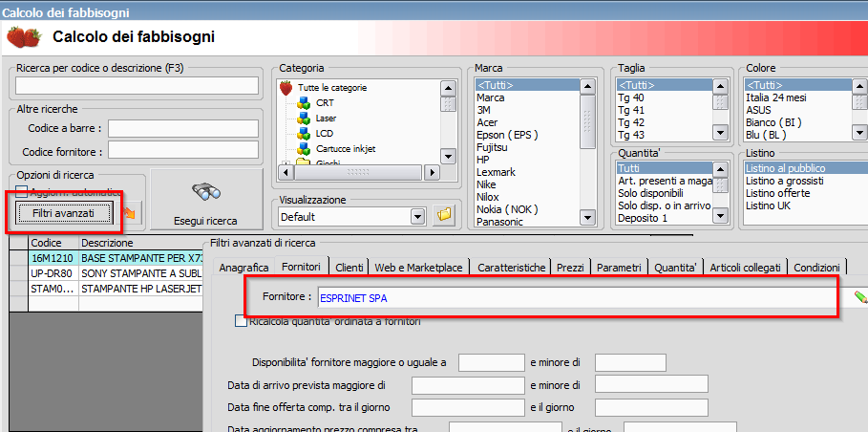Click the Codice a barre input field

pos(183,128)
